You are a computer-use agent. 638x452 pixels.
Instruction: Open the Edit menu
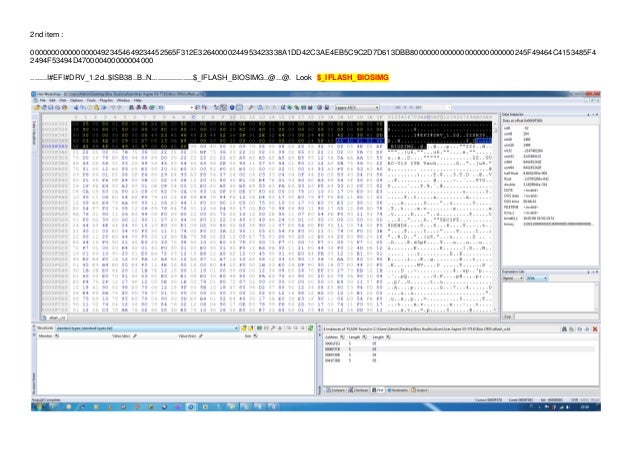(52, 100)
